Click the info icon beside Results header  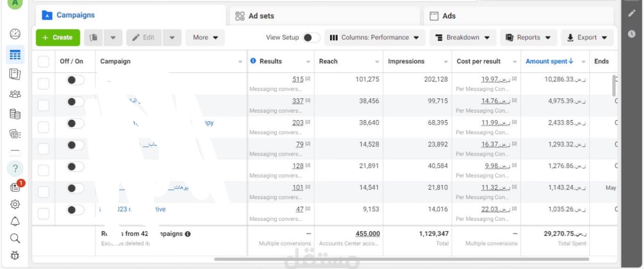tap(253, 61)
